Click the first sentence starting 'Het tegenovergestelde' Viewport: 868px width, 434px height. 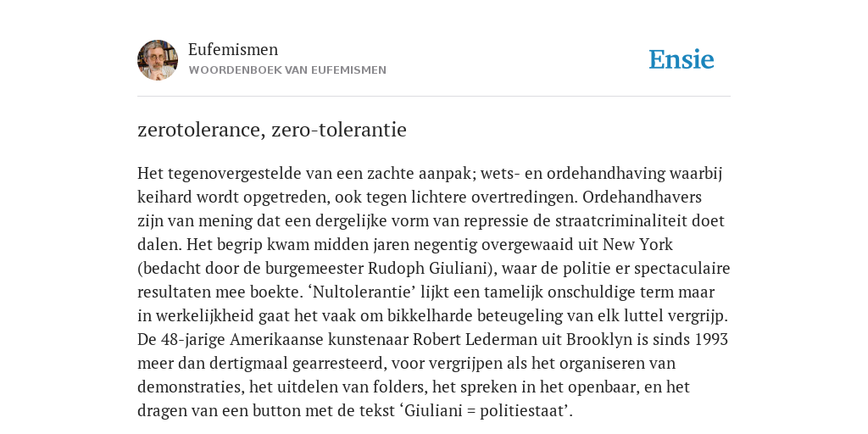[x=430, y=186]
